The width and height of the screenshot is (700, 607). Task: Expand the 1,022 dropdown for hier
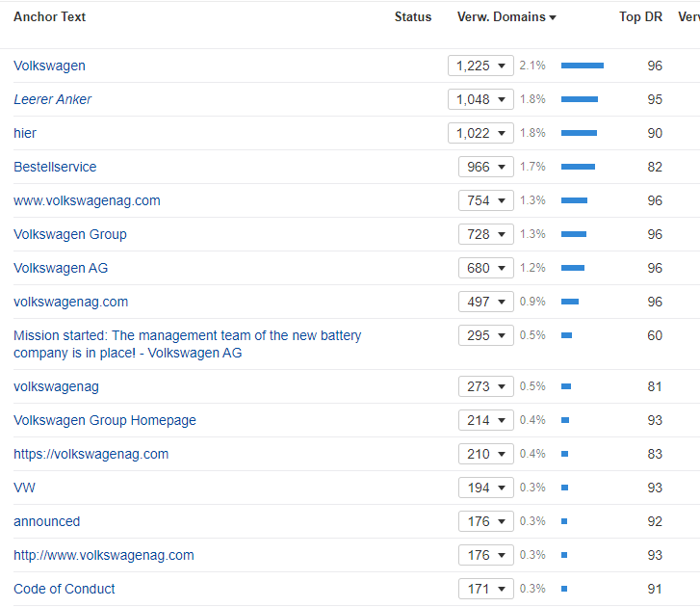click(x=480, y=133)
